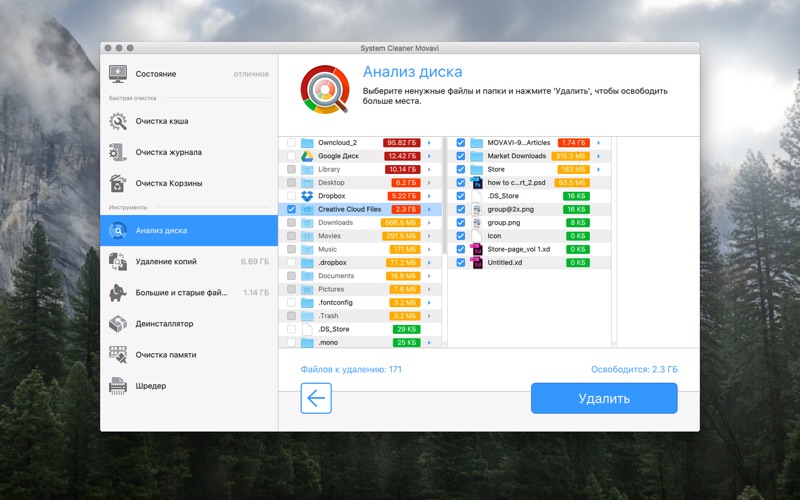
Task: Open the Шредер section
Action: (189, 386)
